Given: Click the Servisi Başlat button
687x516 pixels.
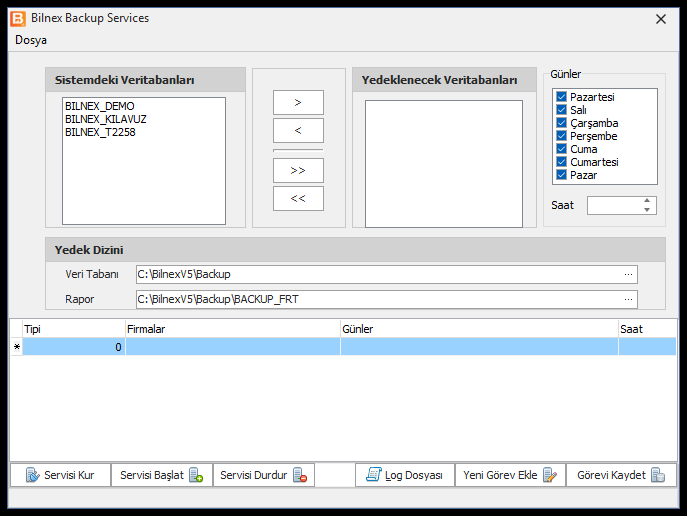Looking at the screenshot, I should 162,475.
